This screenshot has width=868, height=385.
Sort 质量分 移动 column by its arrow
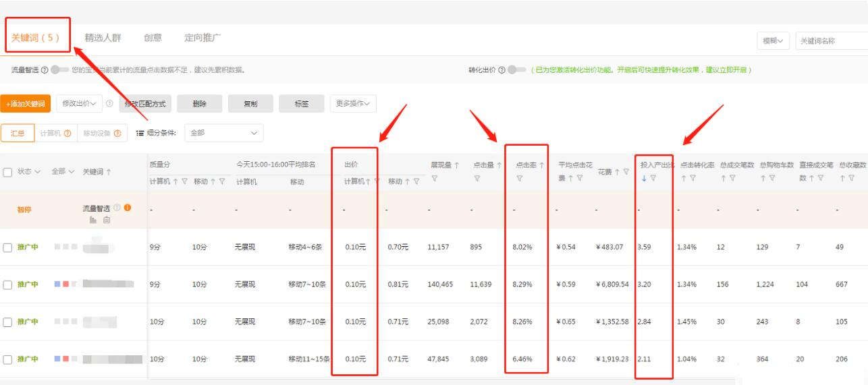coord(212,180)
